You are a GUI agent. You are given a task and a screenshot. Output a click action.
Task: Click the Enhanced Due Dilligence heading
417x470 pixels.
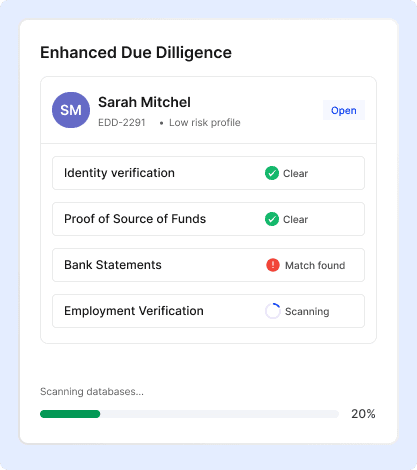pyautogui.click(x=136, y=53)
